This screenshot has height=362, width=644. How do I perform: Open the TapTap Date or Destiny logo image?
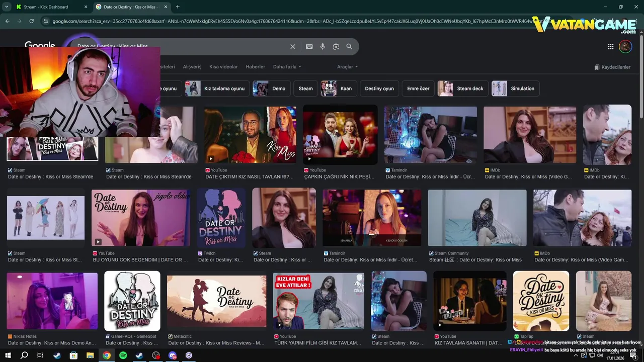click(x=541, y=301)
